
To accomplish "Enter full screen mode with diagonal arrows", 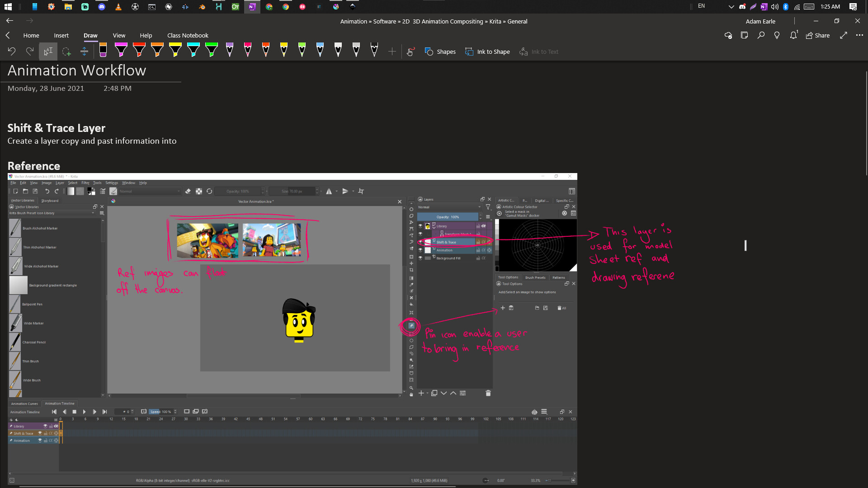I will (x=843, y=35).
